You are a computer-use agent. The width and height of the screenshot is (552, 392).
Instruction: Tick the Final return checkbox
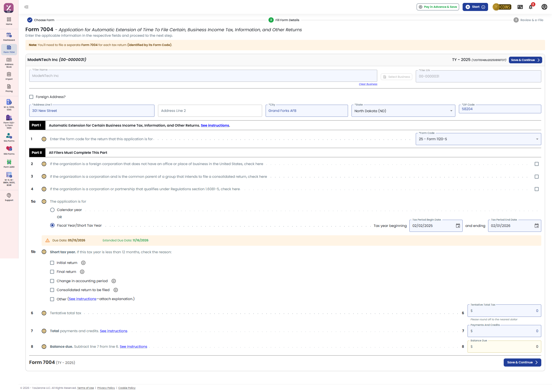click(x=52, y=272)
